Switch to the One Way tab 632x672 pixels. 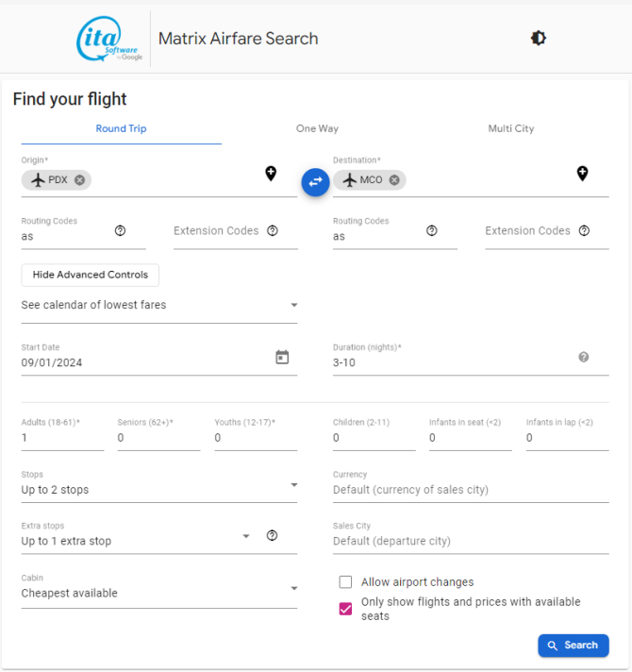pos(317,128)
